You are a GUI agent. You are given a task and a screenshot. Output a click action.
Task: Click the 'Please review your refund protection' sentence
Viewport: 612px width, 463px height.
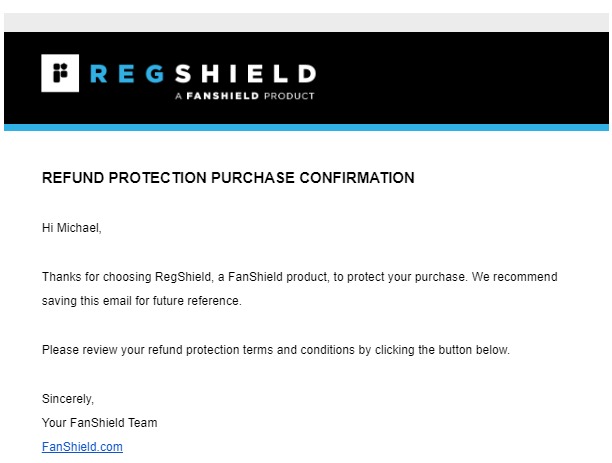coord(276,350)
